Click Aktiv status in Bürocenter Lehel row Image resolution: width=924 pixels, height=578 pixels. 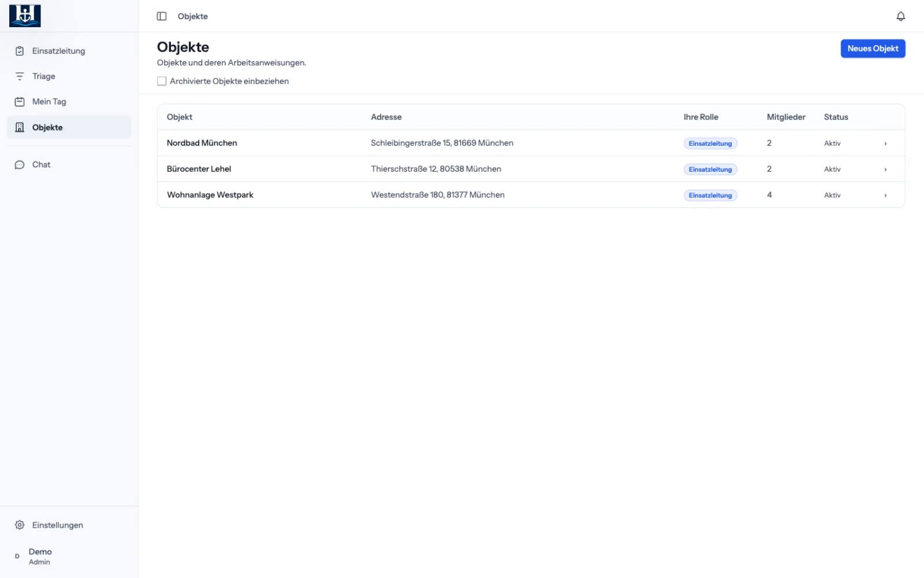[832, 169]
